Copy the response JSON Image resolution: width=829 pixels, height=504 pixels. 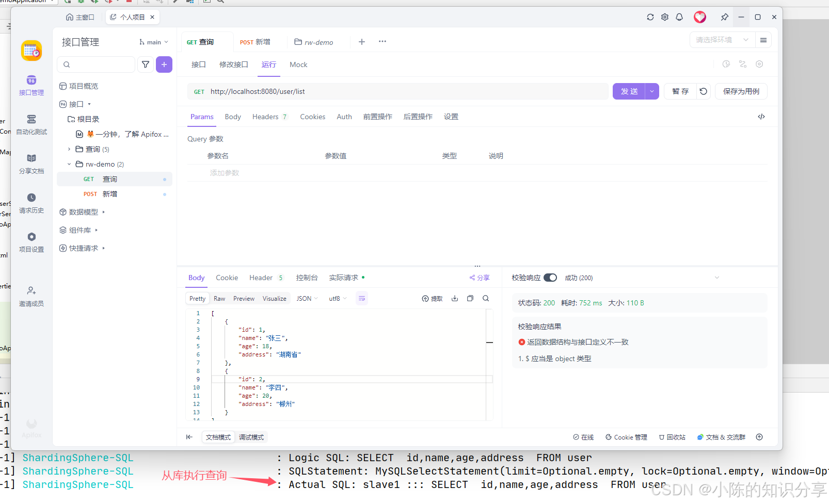[x=470, y=298]
